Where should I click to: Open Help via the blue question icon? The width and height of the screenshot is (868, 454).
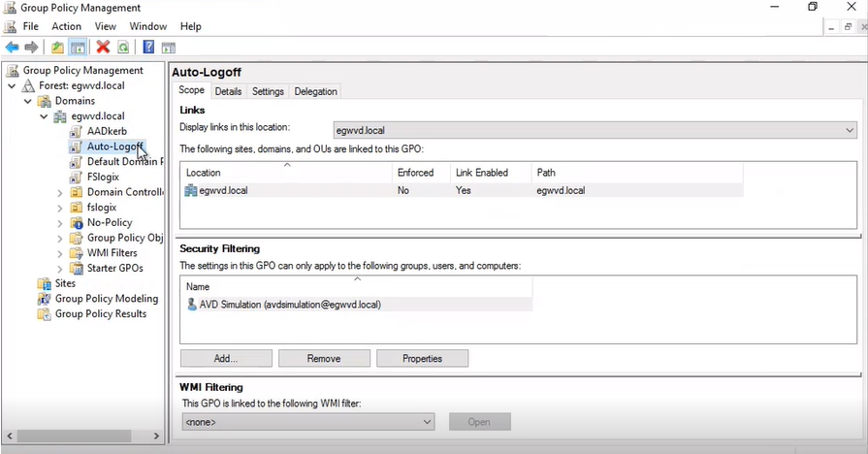(148, 48)
